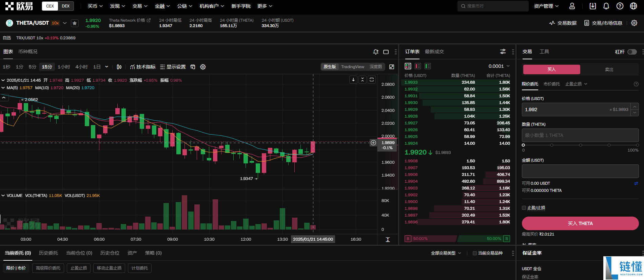Viewport: 644px width, 280px height.
Task: Open the language globe icon
Action: [x=633, y=6]
